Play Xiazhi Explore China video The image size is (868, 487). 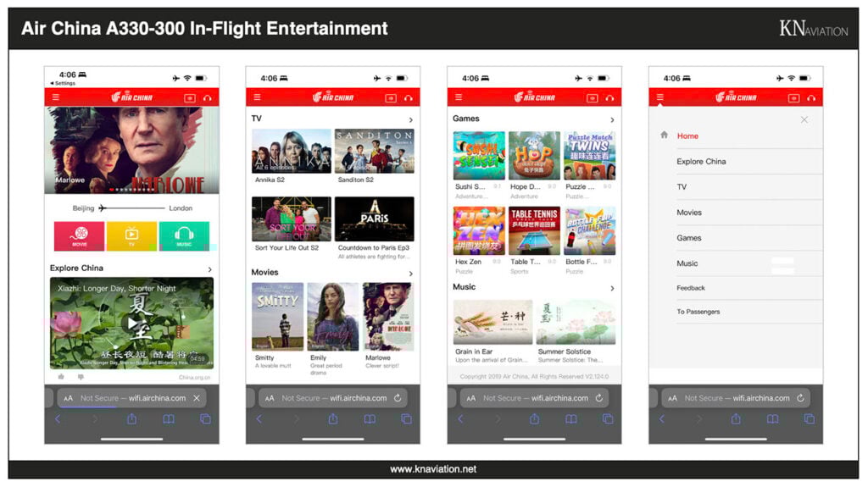pyautogui.click(x=131, y=323)
